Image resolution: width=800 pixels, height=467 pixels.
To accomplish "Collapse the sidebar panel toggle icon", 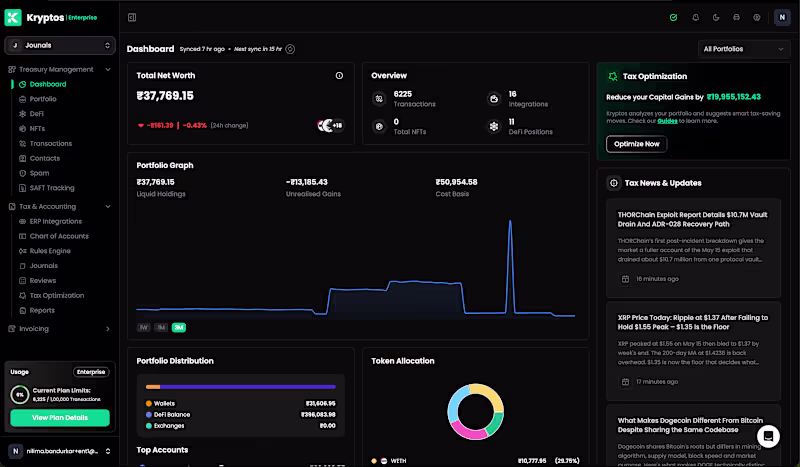I will point(132,17).
